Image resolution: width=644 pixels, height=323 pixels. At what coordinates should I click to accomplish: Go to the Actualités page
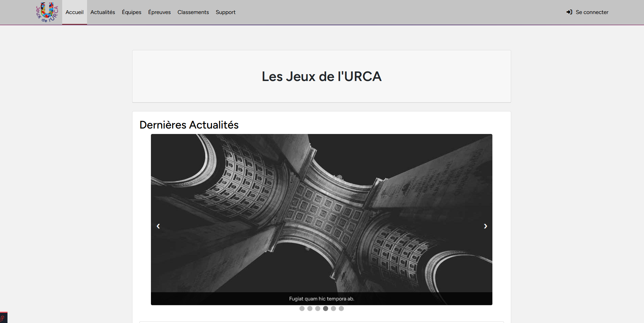click(102, 12)
